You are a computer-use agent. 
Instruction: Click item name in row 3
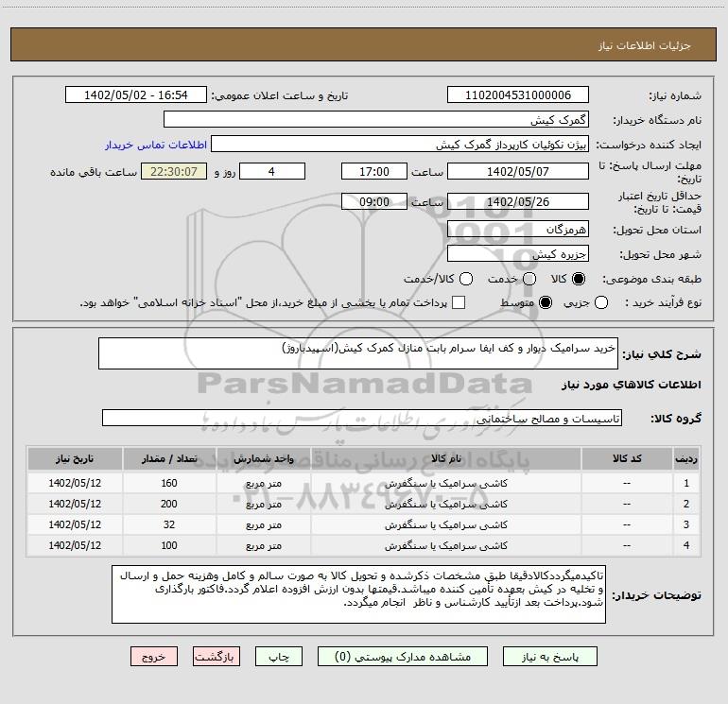[445, 524]
